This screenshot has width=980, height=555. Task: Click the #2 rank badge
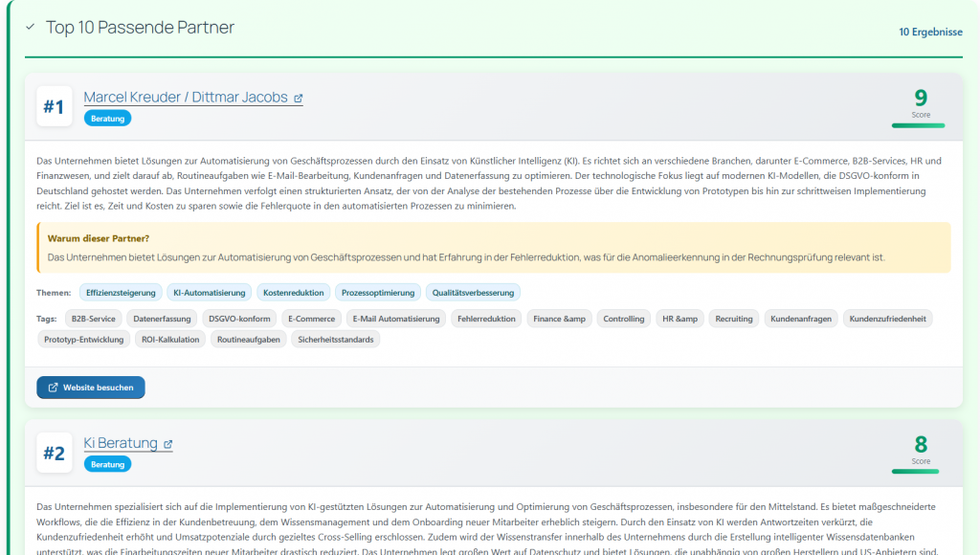54,453
